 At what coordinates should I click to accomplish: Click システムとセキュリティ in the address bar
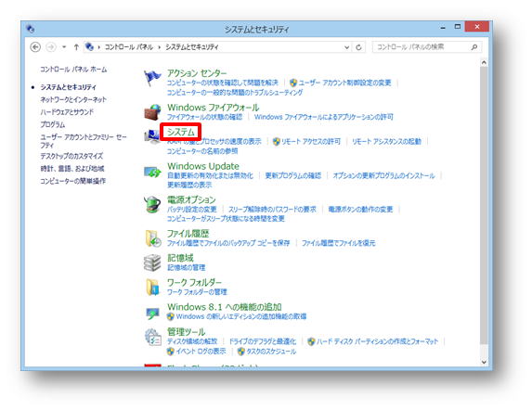pyautogui.click(x=191, y=47)
